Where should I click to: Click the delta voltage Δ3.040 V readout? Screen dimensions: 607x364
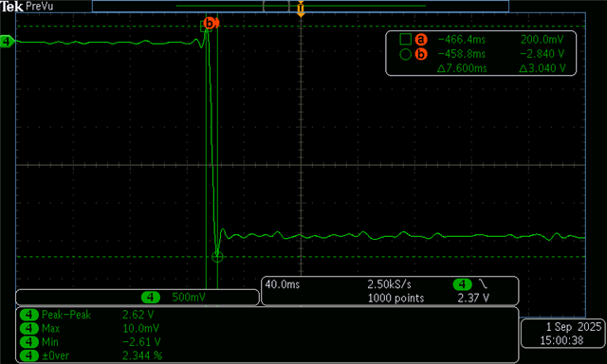(543, 68)
